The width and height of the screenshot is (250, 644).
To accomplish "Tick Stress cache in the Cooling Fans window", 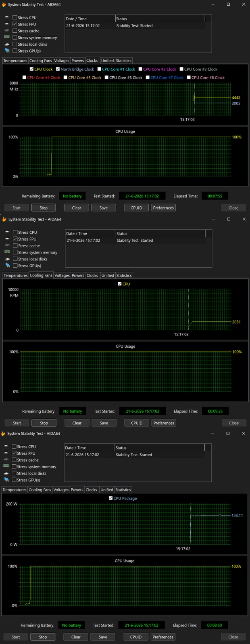I will click(15, 245).
